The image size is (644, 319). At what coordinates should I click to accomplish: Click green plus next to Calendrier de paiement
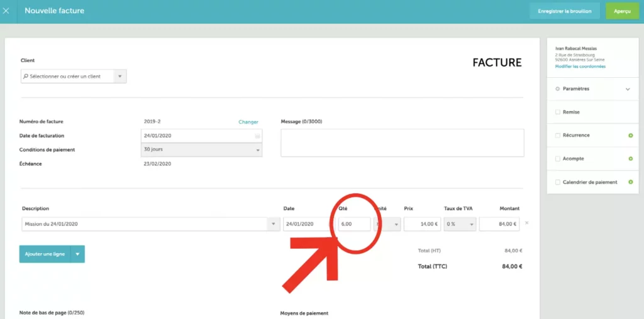(x=630, y=182)
